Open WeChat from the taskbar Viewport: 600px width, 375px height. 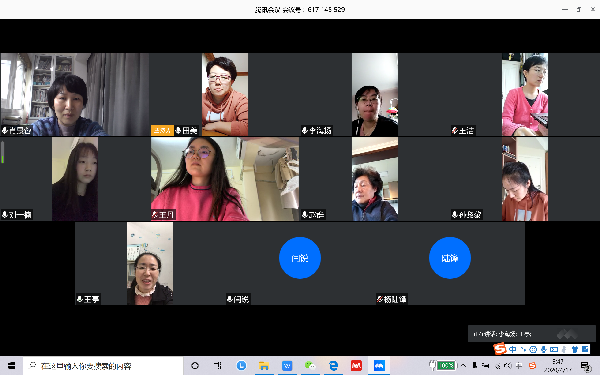click(310, 366)
